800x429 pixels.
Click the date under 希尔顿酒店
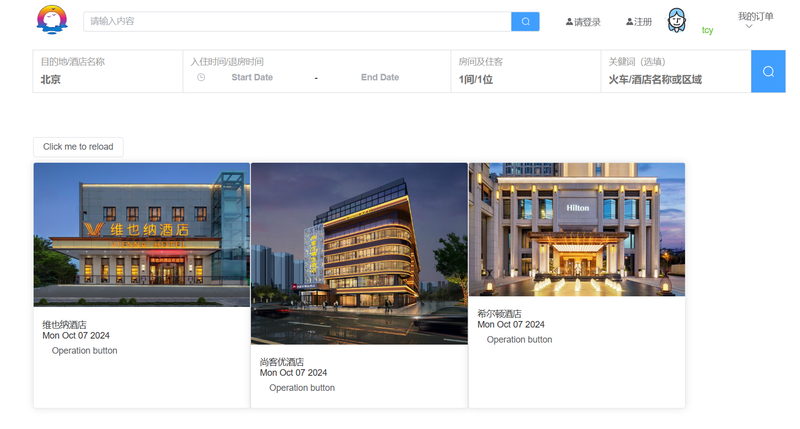tap(511, 325)
